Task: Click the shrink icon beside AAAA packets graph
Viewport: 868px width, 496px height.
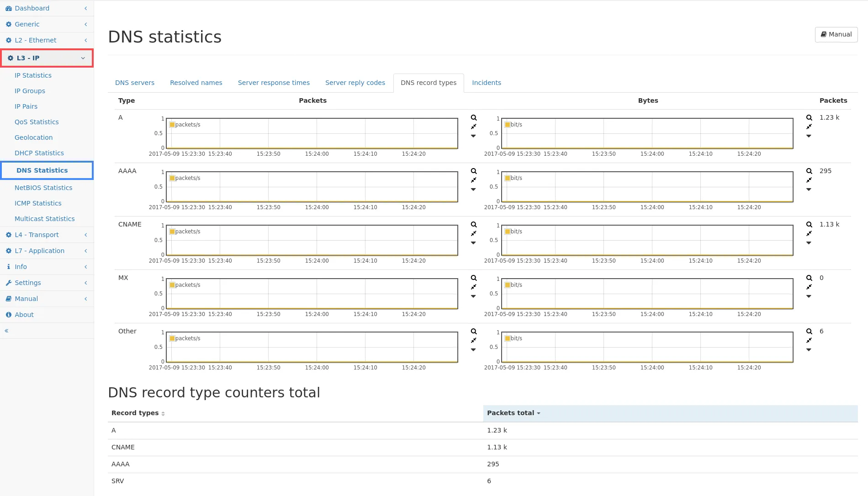Action: pyautogui.click(x=474, y=180)
